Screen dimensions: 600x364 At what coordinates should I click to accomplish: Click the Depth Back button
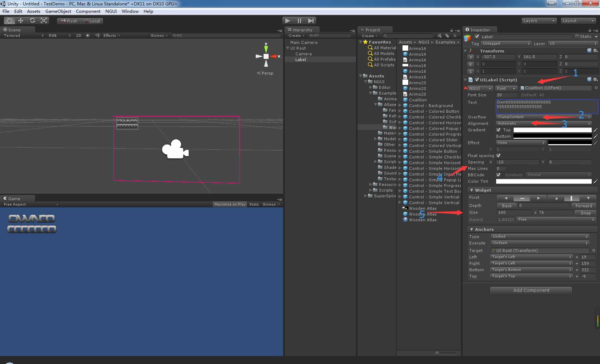507,206
